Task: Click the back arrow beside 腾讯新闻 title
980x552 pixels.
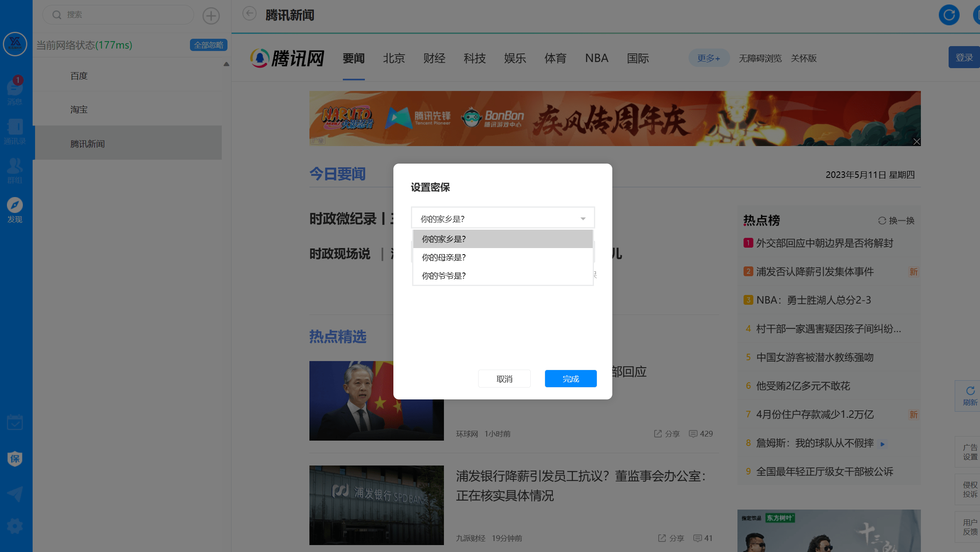Action: pos(249,13)
